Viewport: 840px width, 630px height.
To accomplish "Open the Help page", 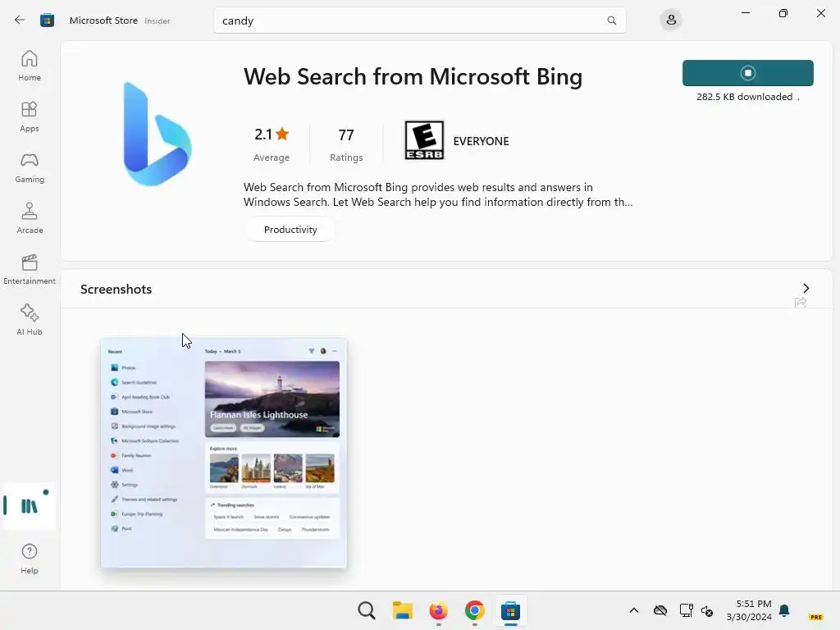I will (30, 559).
